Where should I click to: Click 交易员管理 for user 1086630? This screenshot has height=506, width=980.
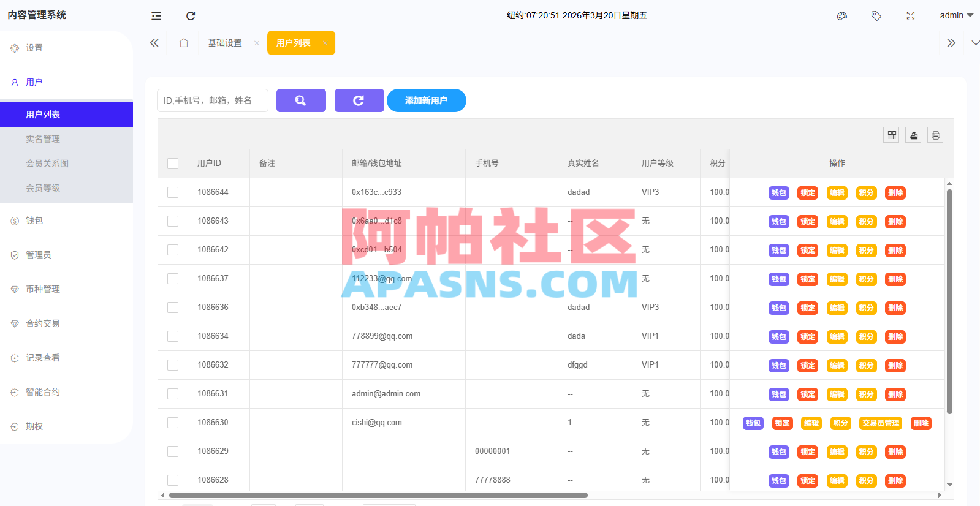pyautogui.click(x=881, y=423)
